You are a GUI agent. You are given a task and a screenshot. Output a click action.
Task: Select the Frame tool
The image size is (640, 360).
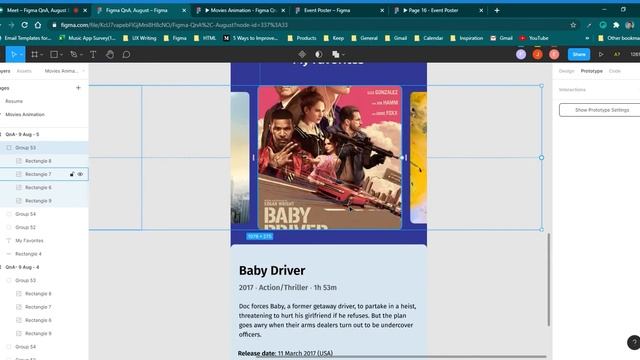(35, 54)
